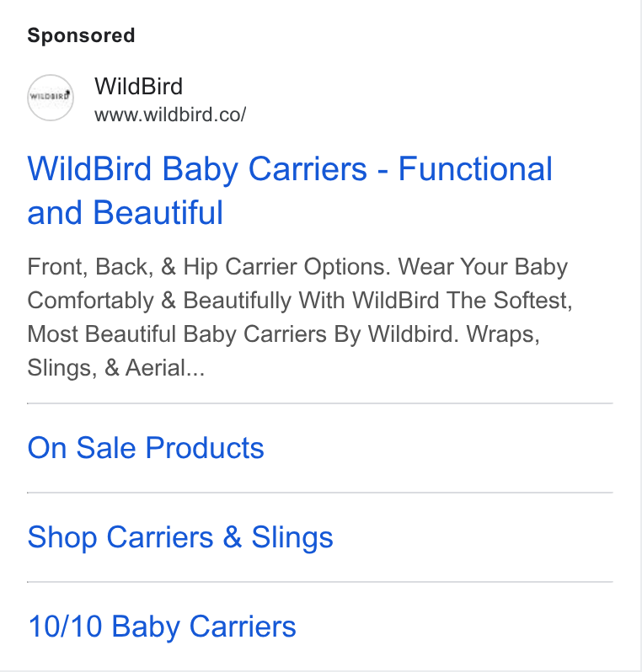Click the truncated 'Slings, & Aerial...' text
The image size is (642, 672).
click(x=115, y=368)
